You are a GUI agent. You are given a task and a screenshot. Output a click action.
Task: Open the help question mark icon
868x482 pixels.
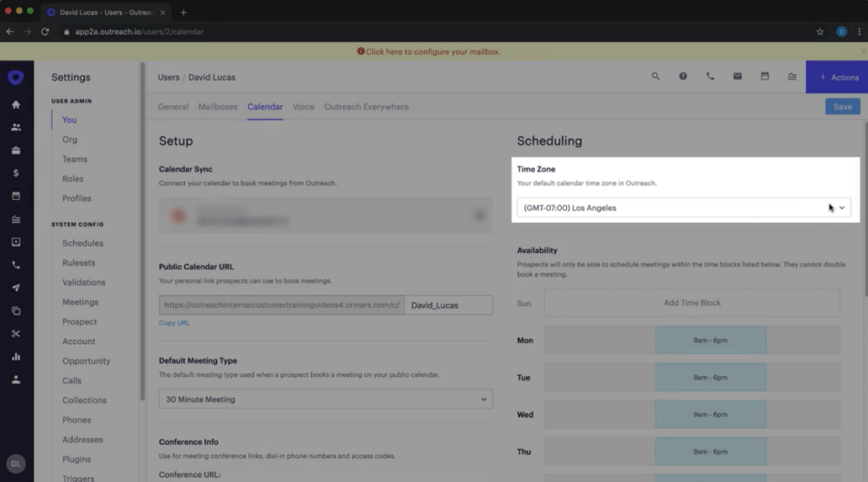click(x=683, y=76)
